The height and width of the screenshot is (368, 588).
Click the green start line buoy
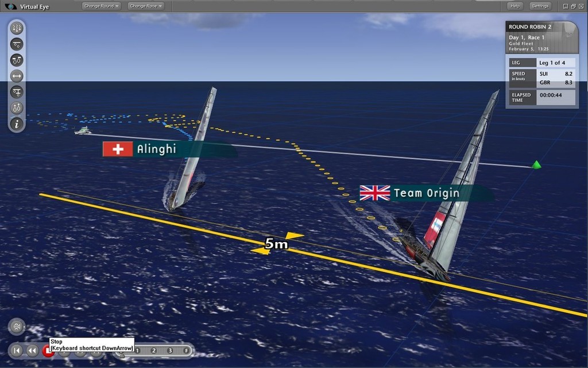click(x=537, y=164)
